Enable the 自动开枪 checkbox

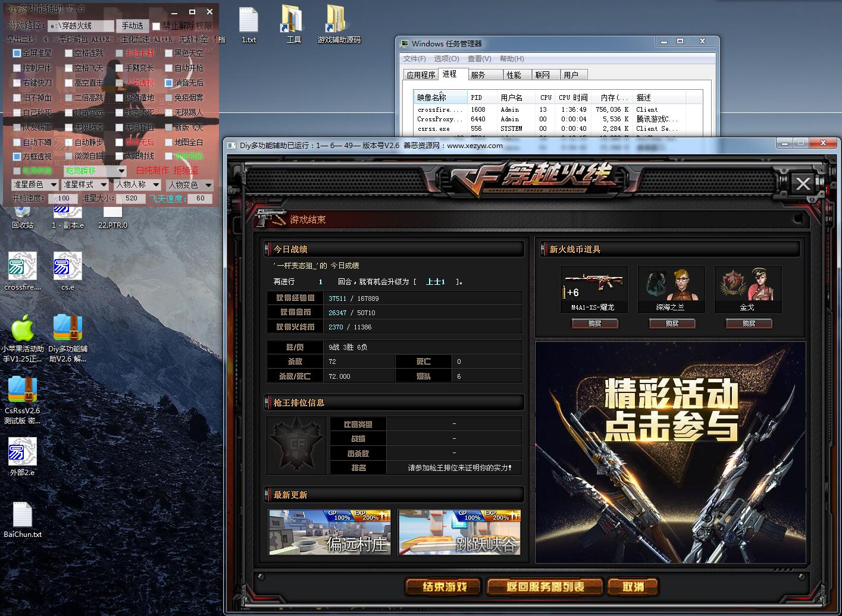click(x=169, y=68)
